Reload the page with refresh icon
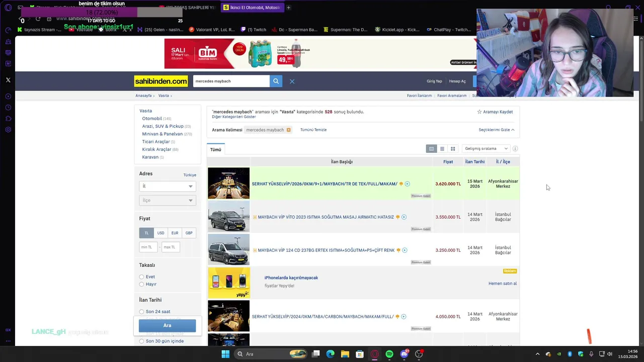 (x=38, y=19)
